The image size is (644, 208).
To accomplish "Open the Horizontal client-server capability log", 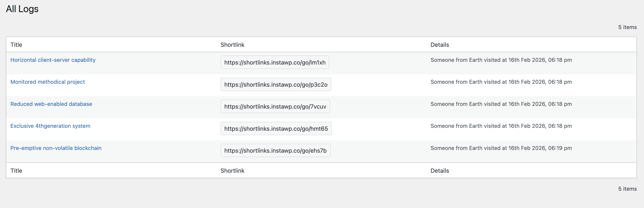I will tap(53, 60).
